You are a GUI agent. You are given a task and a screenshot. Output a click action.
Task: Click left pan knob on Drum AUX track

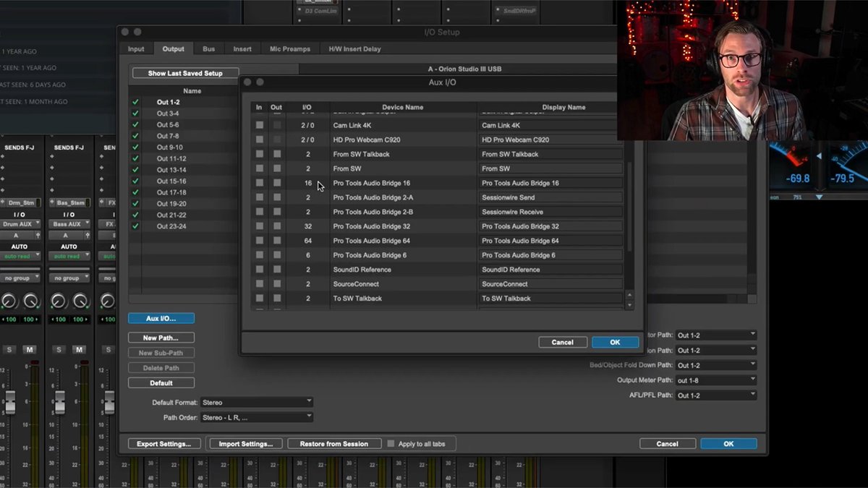point(9,301)
